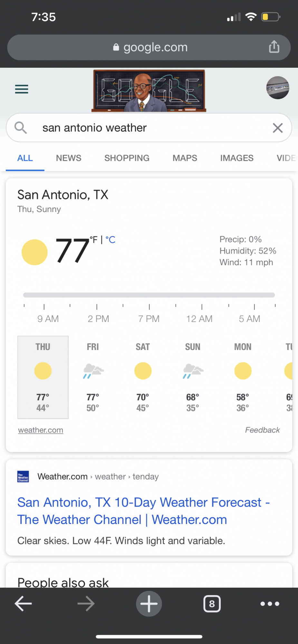Switch temperature unit to Celsius
This screenshot has width=298, height=644.
coord(111,240)
